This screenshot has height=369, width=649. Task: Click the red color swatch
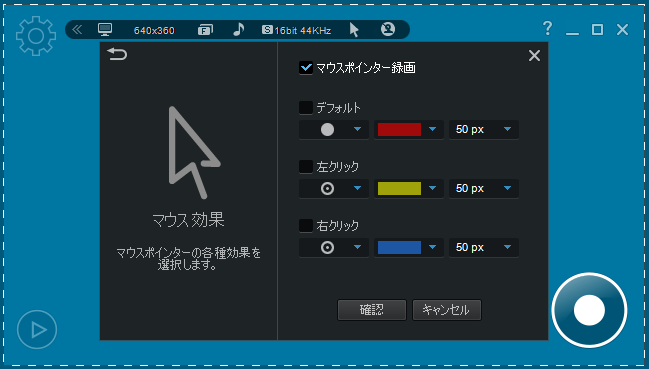[399, 129]
